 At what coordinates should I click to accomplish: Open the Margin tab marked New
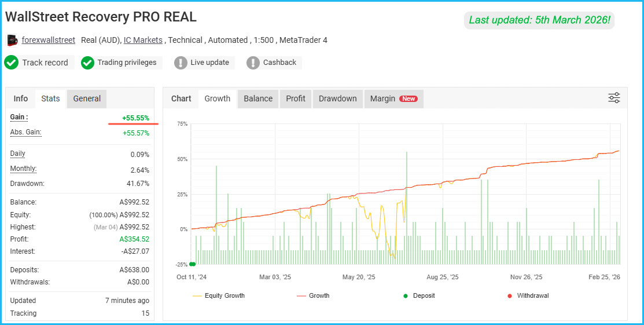tap(394, 98)
